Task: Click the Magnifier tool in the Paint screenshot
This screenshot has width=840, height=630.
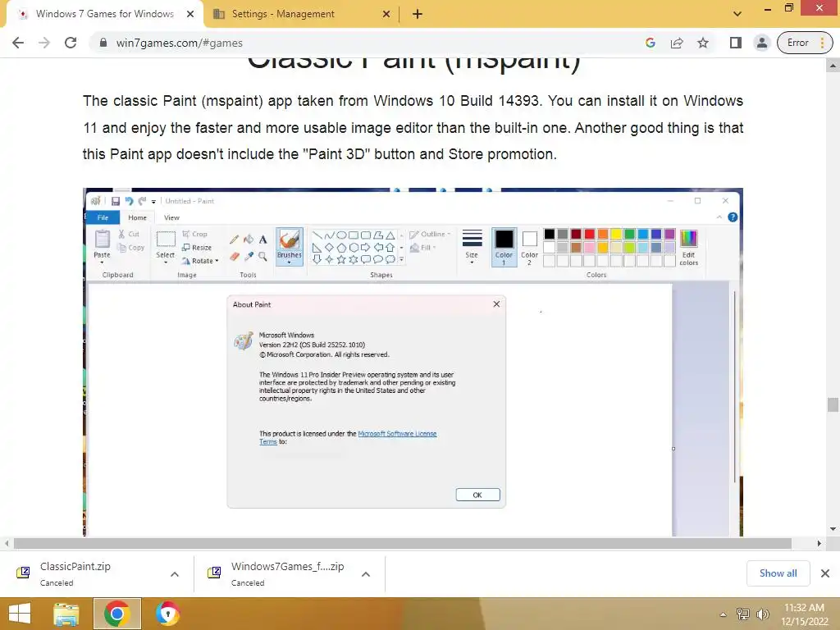Action: point(262,257)
